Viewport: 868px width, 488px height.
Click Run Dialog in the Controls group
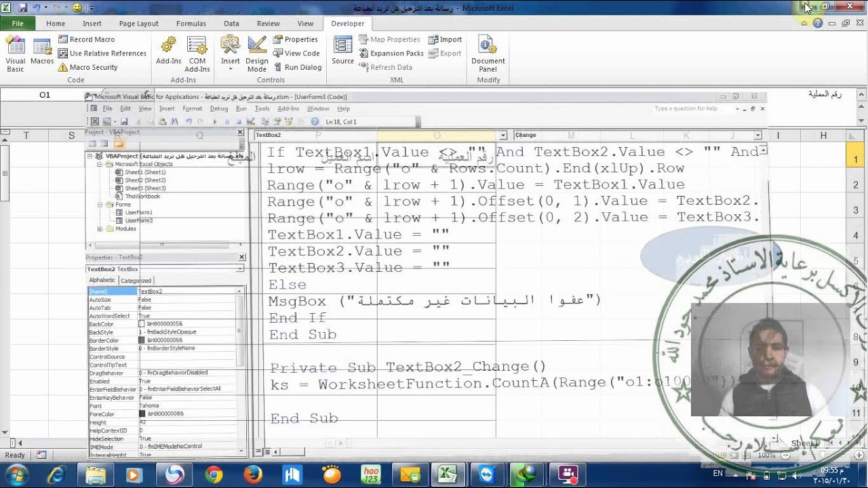[298, 67]
